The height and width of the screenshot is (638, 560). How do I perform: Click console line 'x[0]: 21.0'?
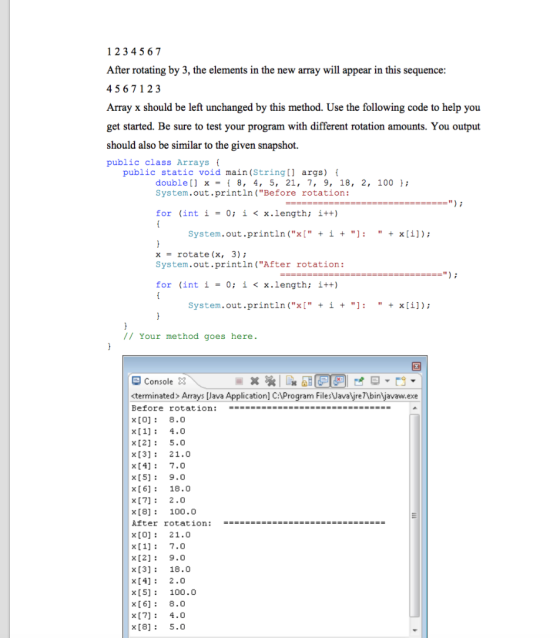tap(161, 535)
